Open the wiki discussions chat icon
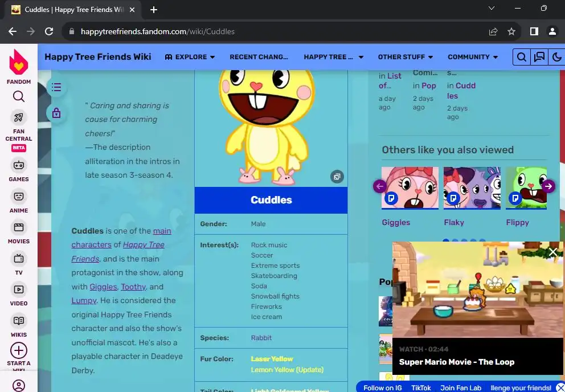This screenshot has height=392, width=565. click(x=539, y=57)
